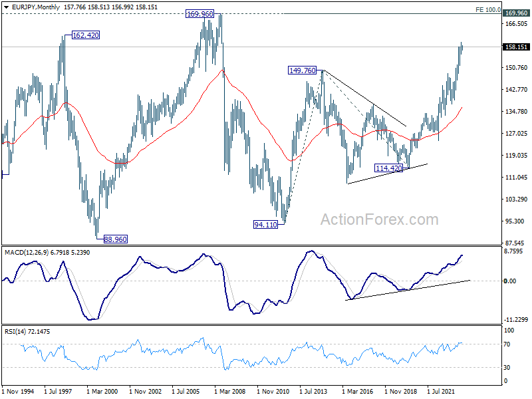The width and height of the screenshot is (532, 399).
Task: Click the MACD -11.2299 scale value
Action: pyautogui.click(x=516, y=320)
